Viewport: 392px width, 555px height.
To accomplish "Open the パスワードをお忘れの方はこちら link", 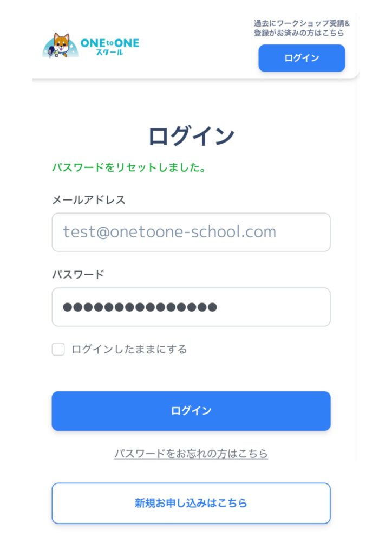I will point(191,454).
